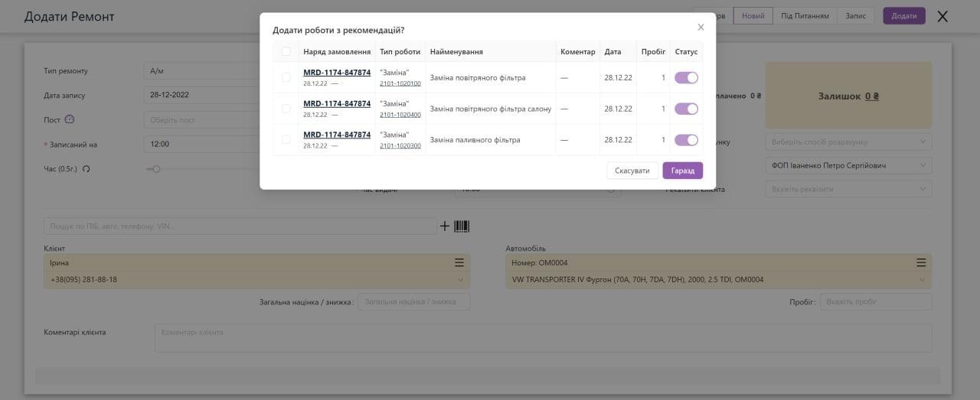980x400 pixels.
Task: Toggle status for Заміна повітряного фільтра салону
Action: coord(686,109)
